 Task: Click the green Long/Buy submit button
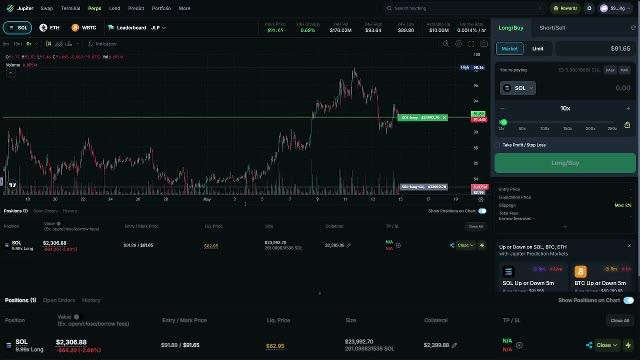pos(565,163)
